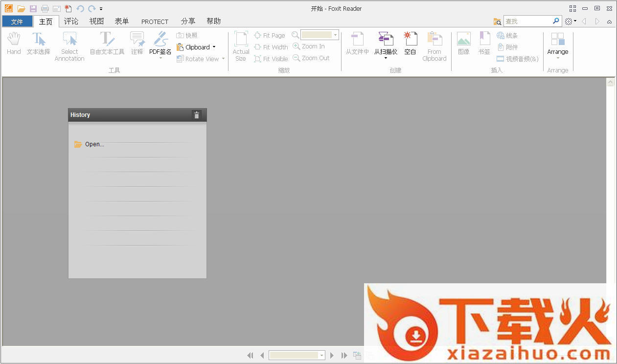This screenshot has width=617, height=364.
Task: Activate the Select Annotation tool
Action: [x=69, y=46]
